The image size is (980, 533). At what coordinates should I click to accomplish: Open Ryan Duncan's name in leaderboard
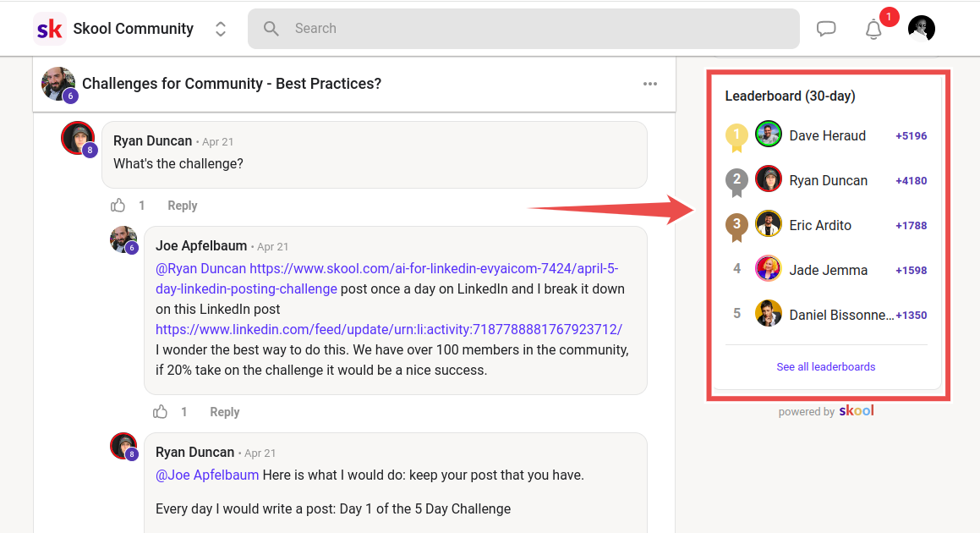(x=828, y=181)
